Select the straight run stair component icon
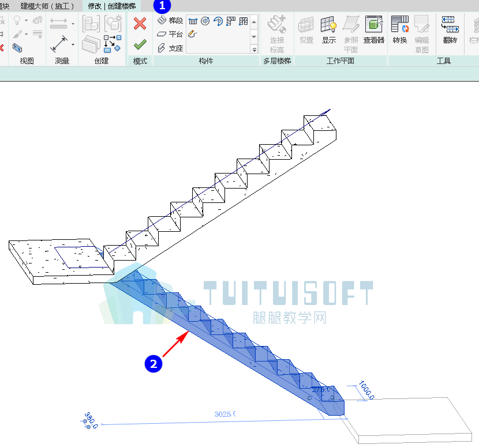The height and width of the screenshot is (448, 479). click(193, 21)
